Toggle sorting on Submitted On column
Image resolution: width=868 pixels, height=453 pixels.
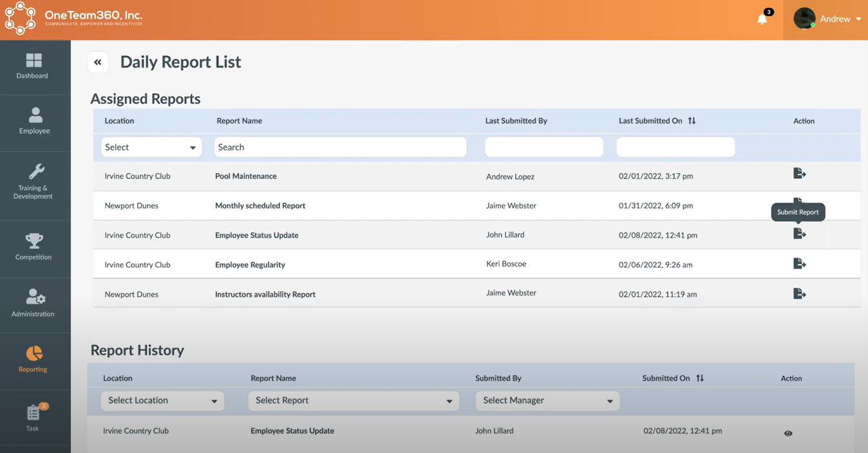pyautogui.click(x=699, y=378)
